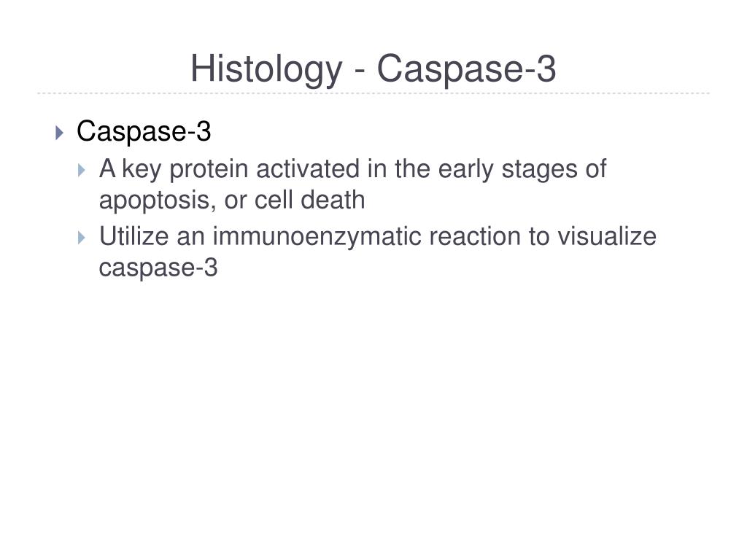The width and height of the screenshot is (747, 560).
Task: Click the text 'apoptosis, or cell death'
Action: pos(232,201)
